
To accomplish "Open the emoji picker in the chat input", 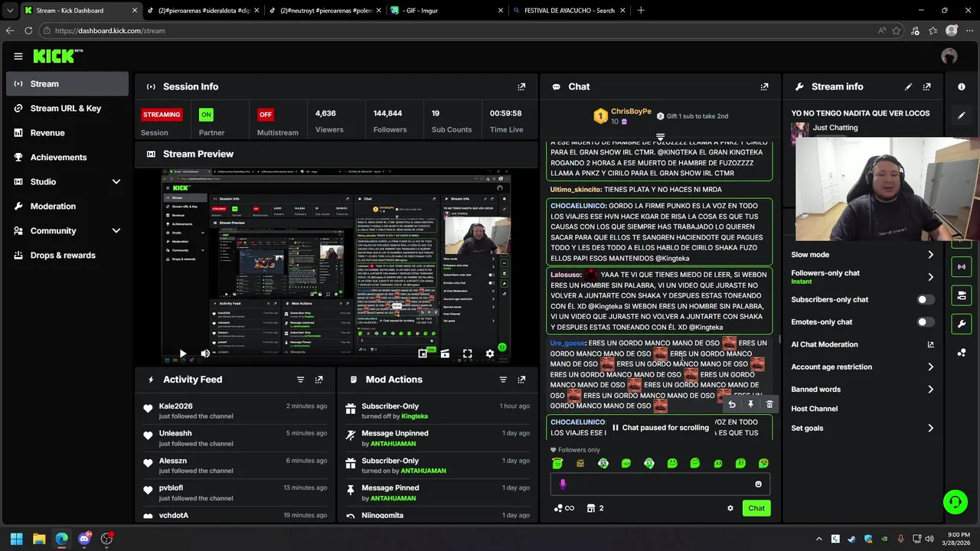I will click(x=759, y=484).
